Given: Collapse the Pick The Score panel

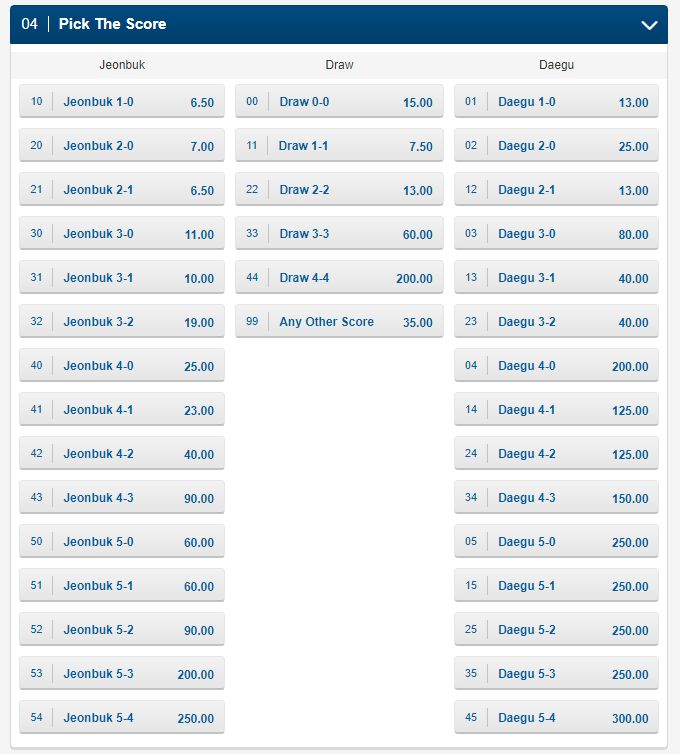Looking at the screenshot, I should (x=650, y=25).
